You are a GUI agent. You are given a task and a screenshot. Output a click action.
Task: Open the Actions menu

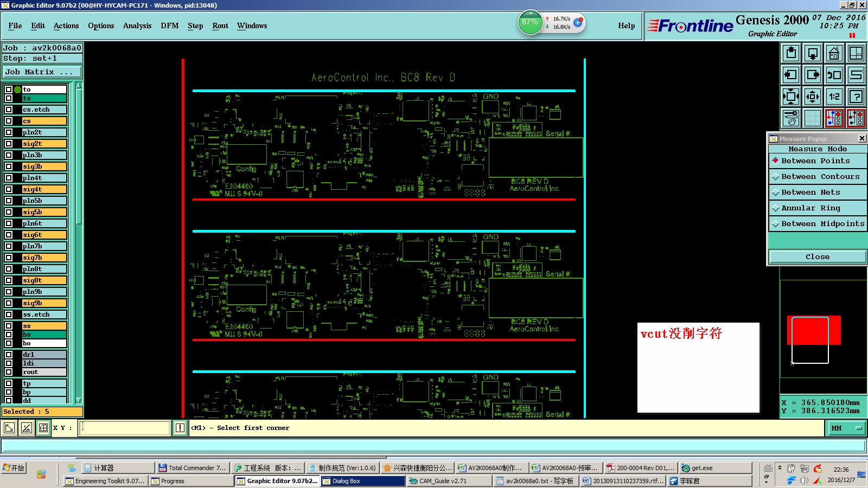[x=66, y=25]
